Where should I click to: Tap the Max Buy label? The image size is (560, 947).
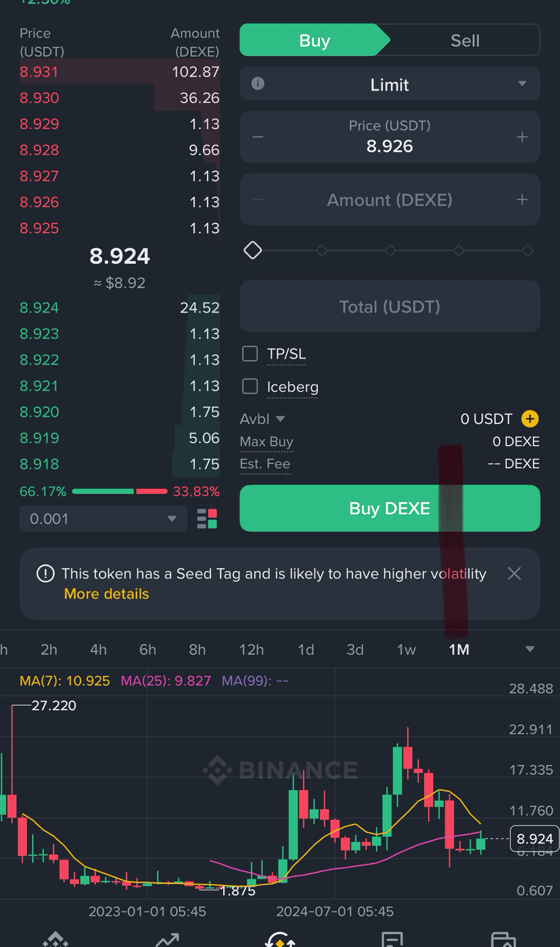266,442
